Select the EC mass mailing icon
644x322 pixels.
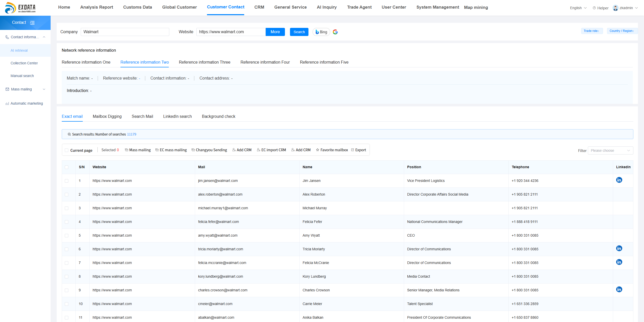[157, 150]
